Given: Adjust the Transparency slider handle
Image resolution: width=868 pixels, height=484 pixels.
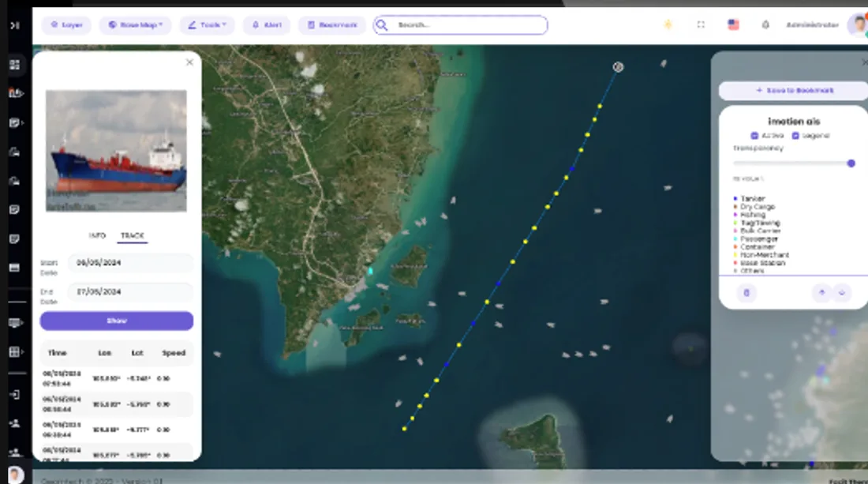Looking at the screenshot, I should 851,163.
